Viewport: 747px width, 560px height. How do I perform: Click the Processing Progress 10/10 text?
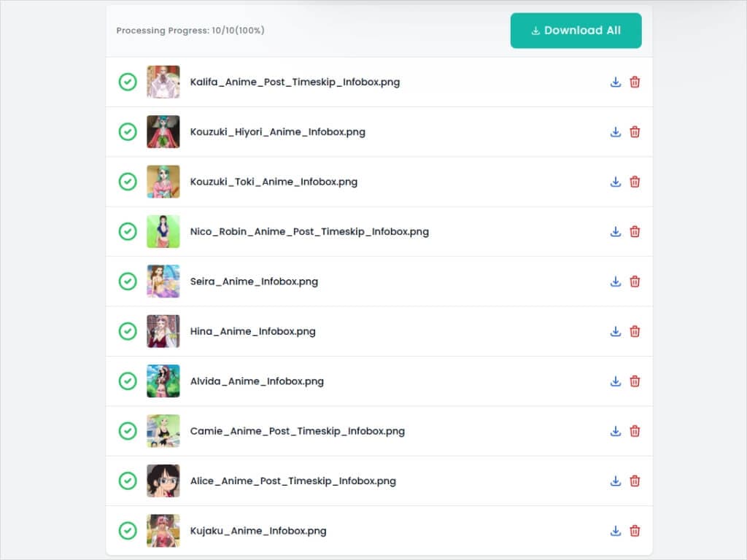pos(190,31)
